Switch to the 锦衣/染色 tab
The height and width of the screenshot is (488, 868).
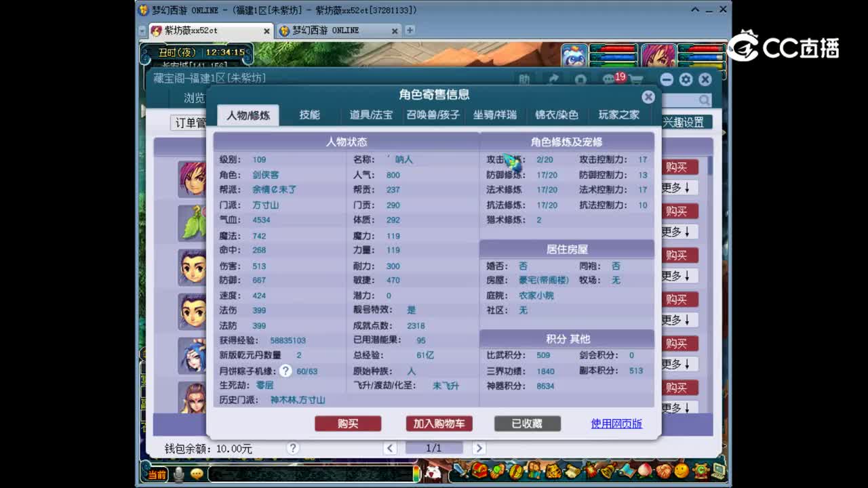point(556,115)
